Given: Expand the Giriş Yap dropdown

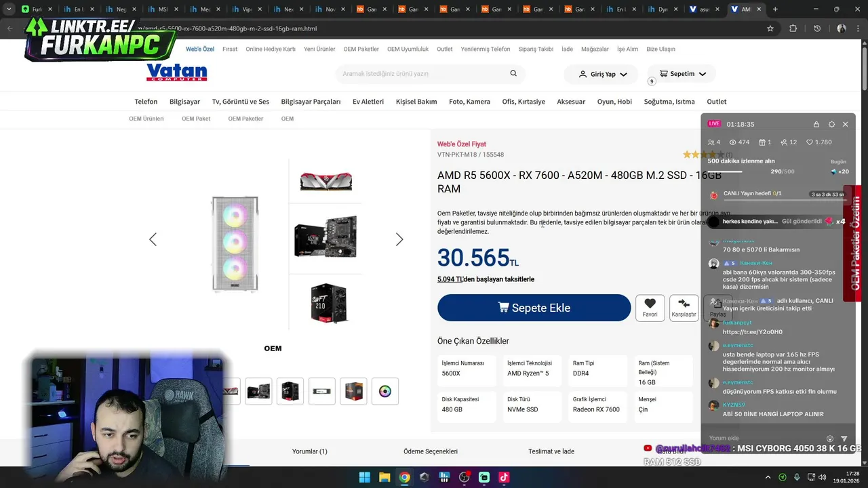Looking at the screenshot, I should pos(624,74).
